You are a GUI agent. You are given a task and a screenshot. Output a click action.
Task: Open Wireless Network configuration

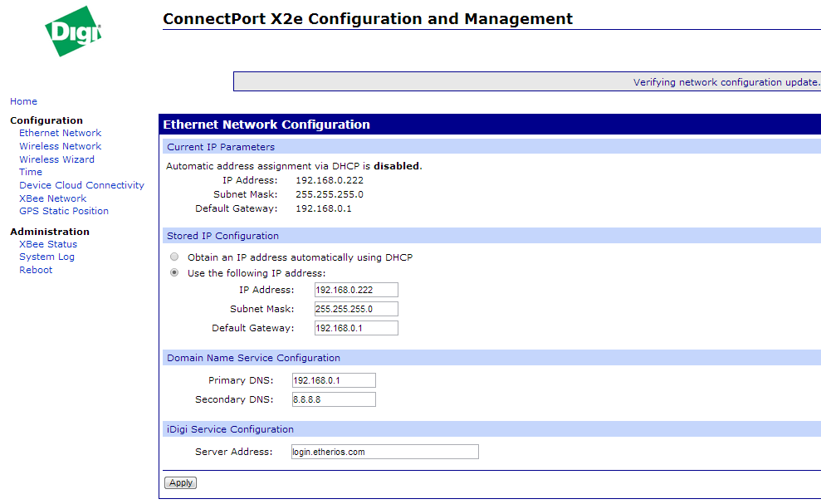pyautogui.click(x=60, y=146)
